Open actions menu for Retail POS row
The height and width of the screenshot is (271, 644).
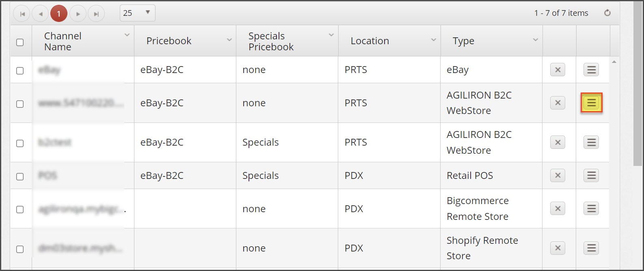coord(591,175)
